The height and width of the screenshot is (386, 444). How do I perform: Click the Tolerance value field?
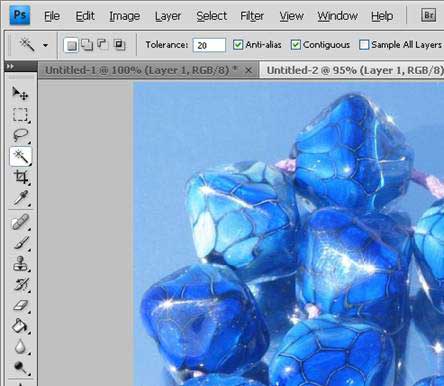coord(209,45)
